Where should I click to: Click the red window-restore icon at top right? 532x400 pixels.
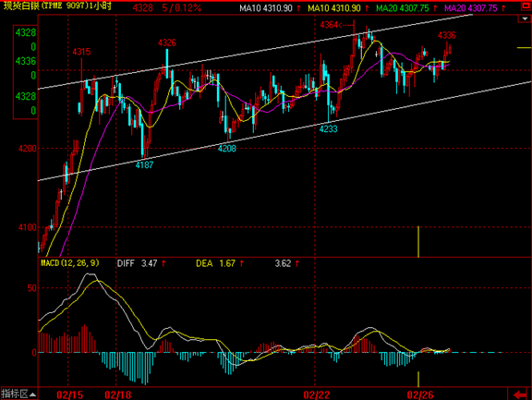pos(526,6)
